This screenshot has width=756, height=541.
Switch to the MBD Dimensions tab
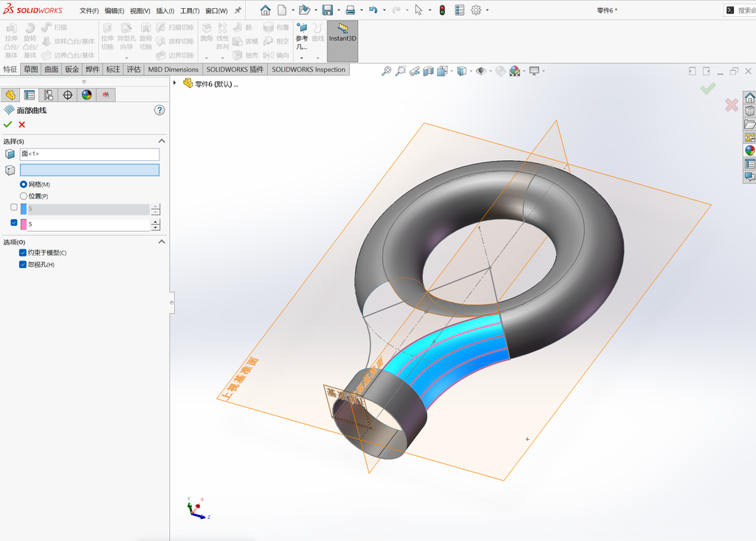(x=173, y=69)
